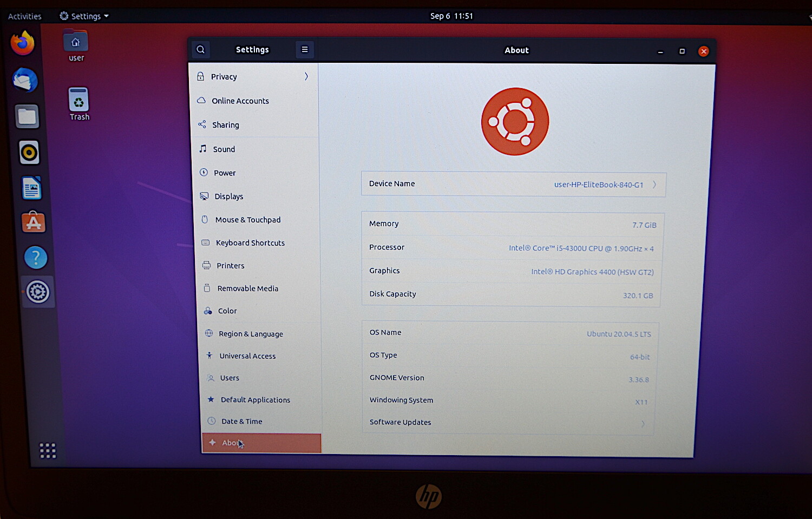
Task: Click the Disk Capacity value 320.1 GB
Action: (x=638, y=295)
